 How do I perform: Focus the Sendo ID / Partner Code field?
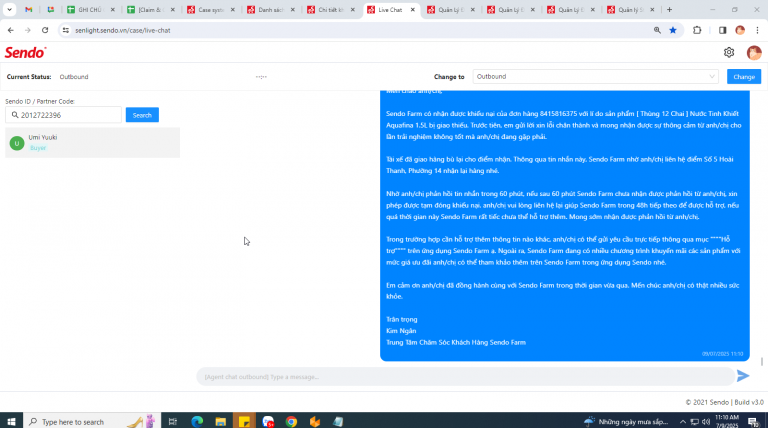(x=64, y=115)
